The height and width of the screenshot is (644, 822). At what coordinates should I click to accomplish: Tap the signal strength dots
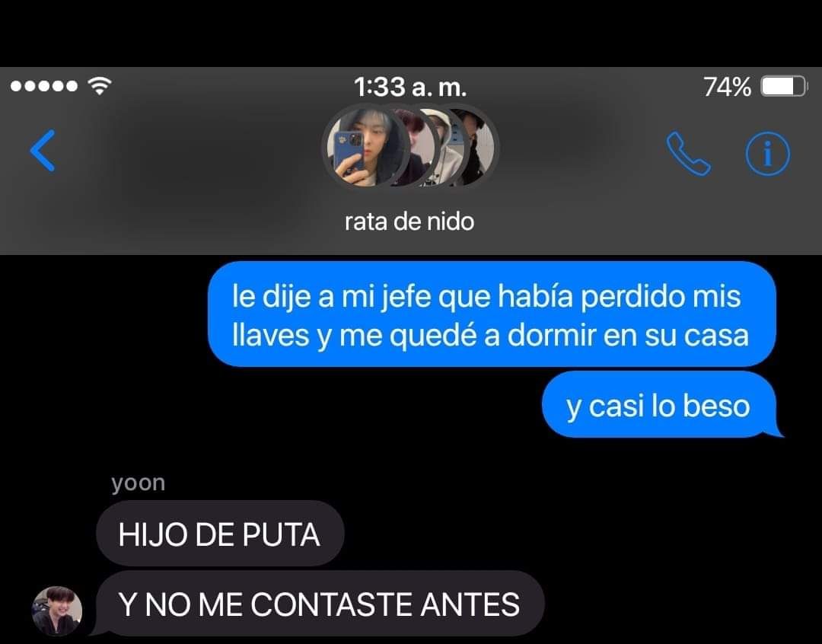pyautogui.click(x=44, y=85)
